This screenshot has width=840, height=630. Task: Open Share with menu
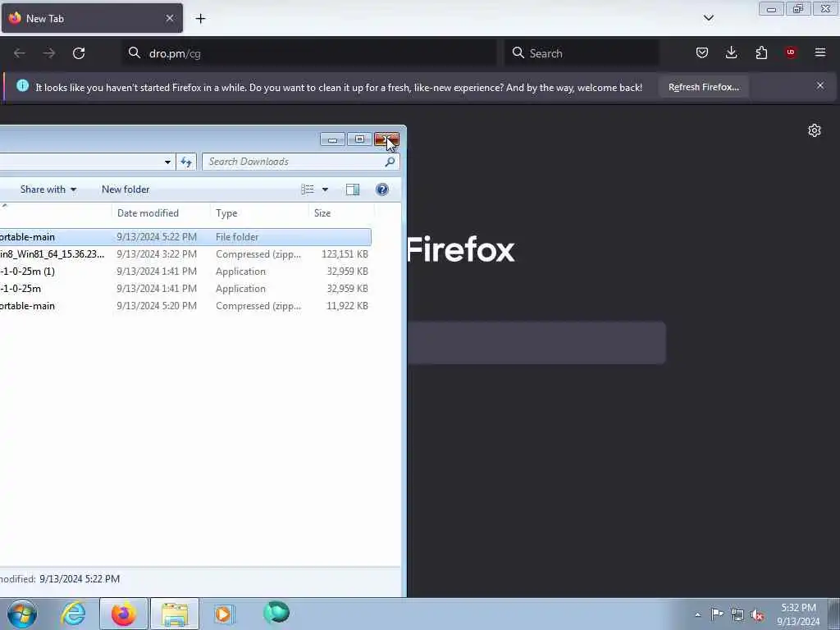click(48, 189)
